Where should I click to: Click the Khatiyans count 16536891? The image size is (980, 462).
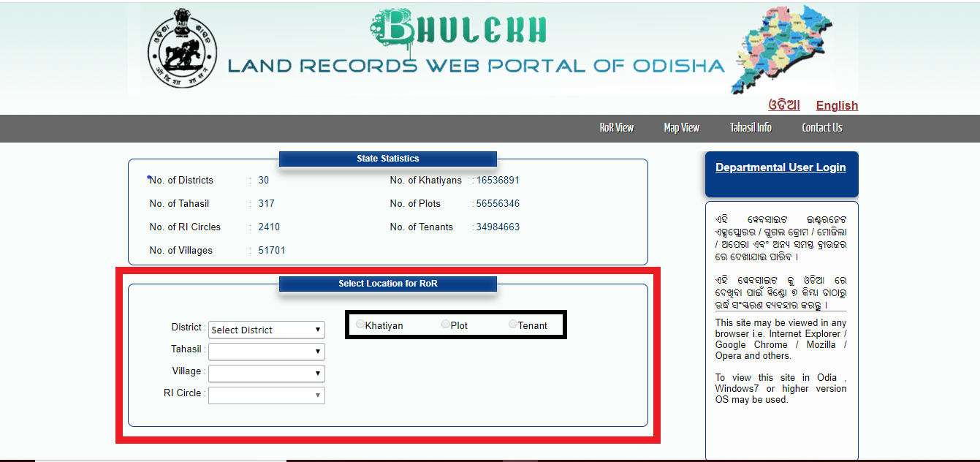pyautogui.click(x=498, y=181)
